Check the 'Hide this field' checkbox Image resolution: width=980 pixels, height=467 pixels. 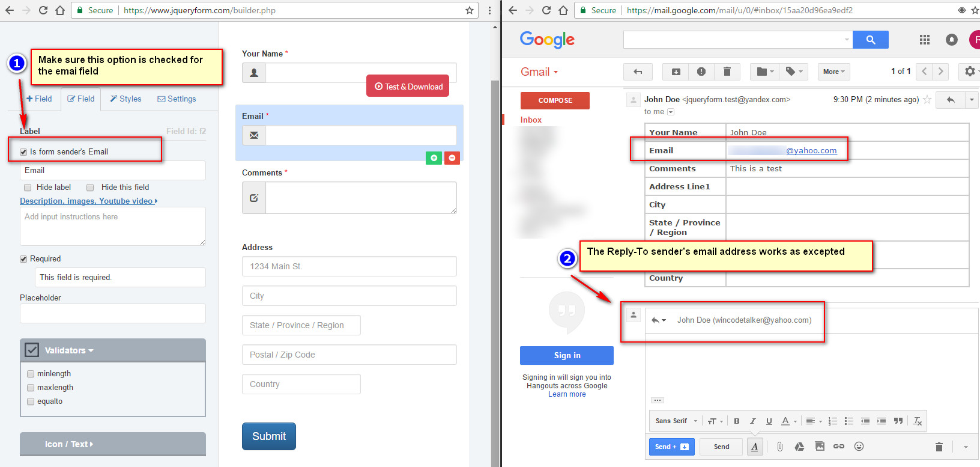pos(90,188)
